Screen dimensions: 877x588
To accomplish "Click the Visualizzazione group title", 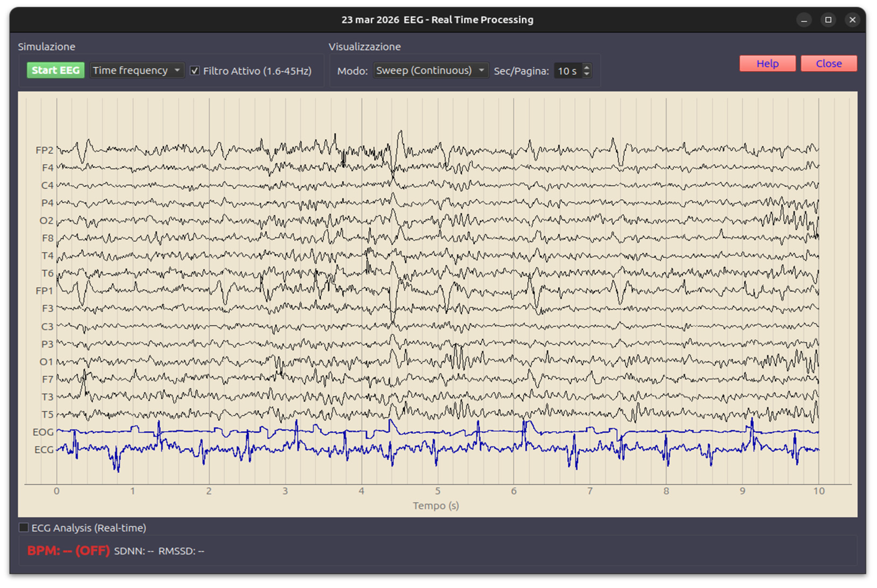I will (x=364, y=47).
